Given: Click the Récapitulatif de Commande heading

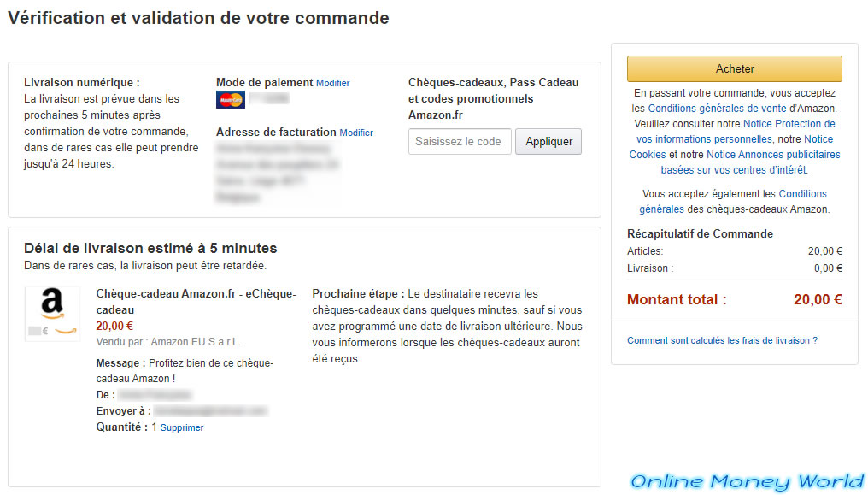Looking at the screenshot, I should [700, 233].
